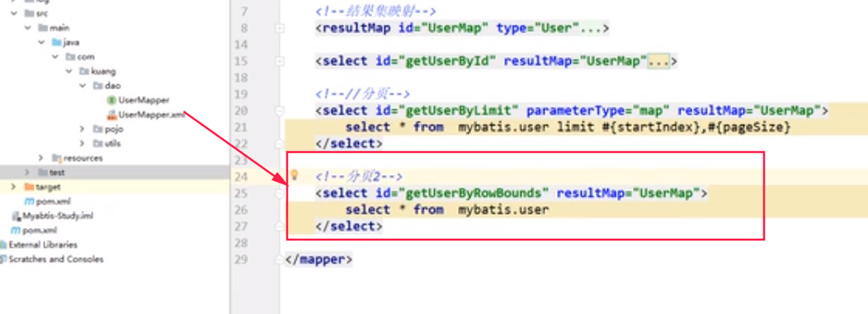This screenshot has height=314, width=868.
Task: Click the com package icon
Action: 70,56
